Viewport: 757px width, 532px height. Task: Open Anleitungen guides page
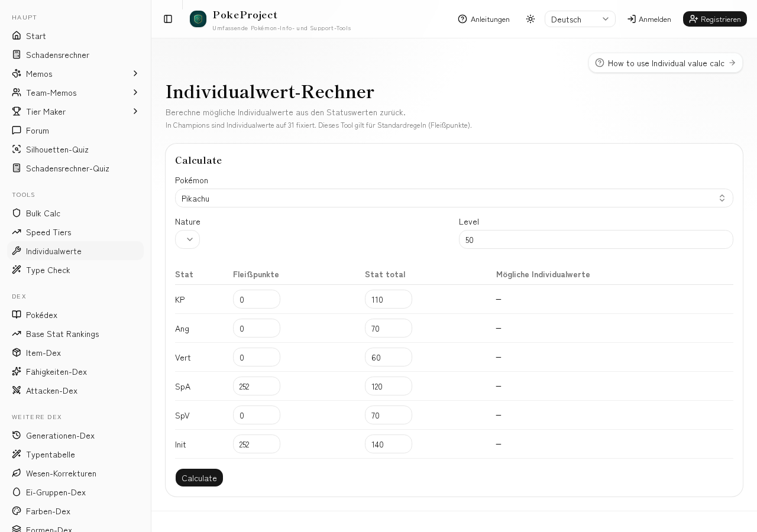pyautogui.click(x=484, y=19)
